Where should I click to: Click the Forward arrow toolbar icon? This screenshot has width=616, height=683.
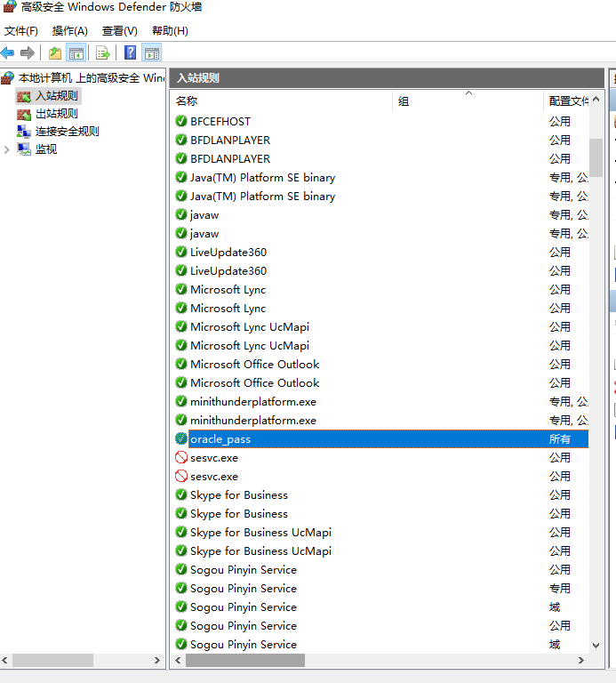pyautogui.click(x=28, y=53)
